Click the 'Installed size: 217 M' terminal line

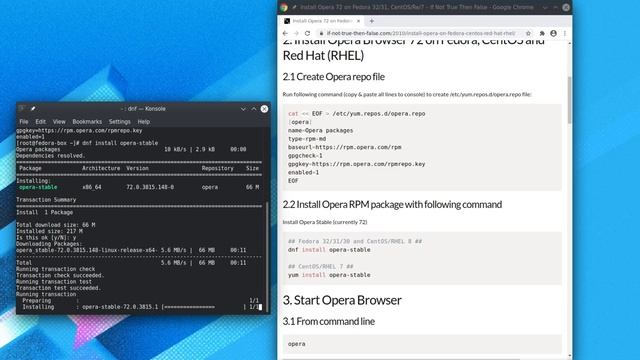[49, 231]
